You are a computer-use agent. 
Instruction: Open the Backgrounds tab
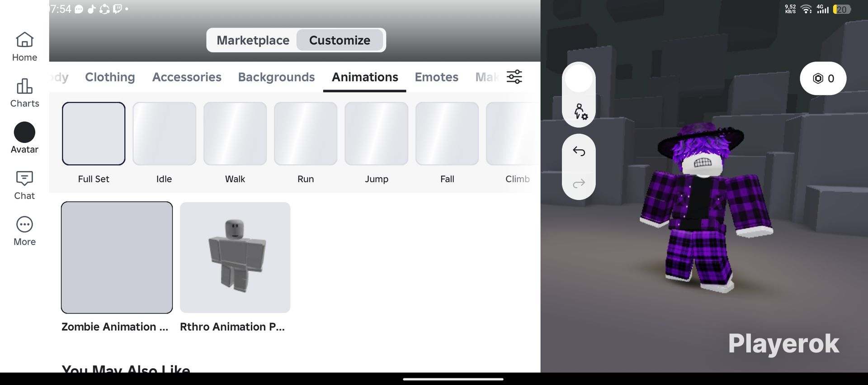(276, 77)
